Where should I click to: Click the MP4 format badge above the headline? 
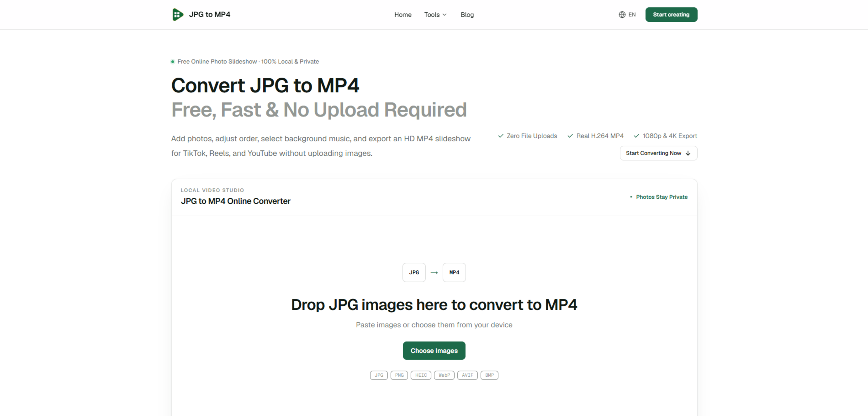click(x=454, y=272)
